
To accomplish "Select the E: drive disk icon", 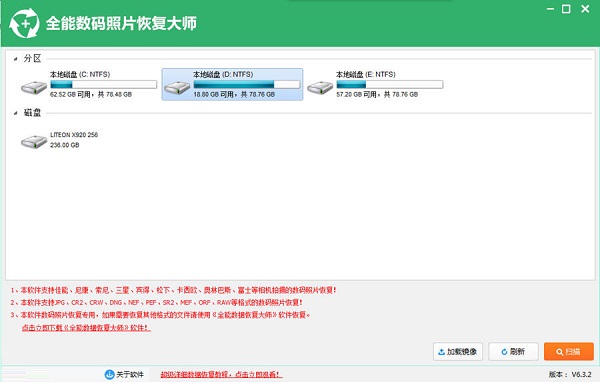I will pyautogui.click(x=320, y=88).
